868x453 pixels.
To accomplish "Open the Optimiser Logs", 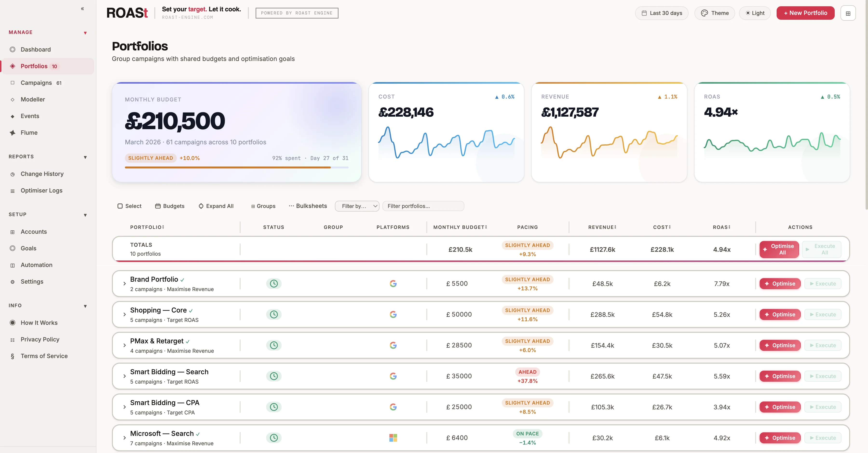I will point(41,190).
